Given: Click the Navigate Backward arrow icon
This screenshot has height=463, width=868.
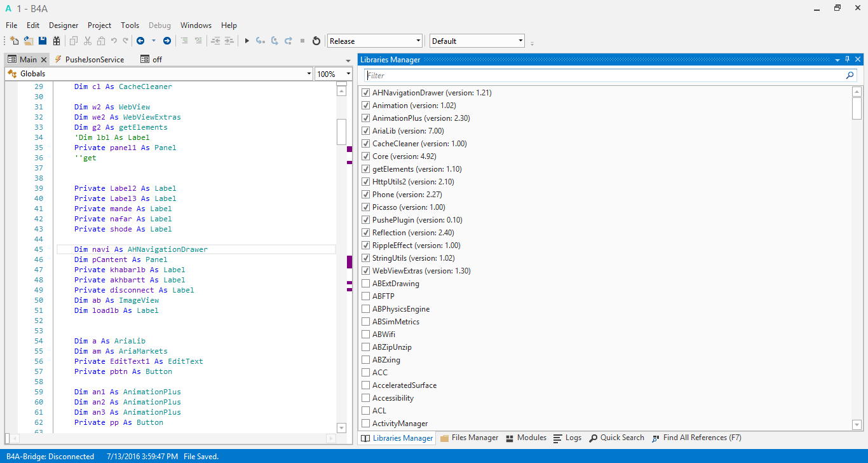Looking at the screenshot, I should [140, 41].
